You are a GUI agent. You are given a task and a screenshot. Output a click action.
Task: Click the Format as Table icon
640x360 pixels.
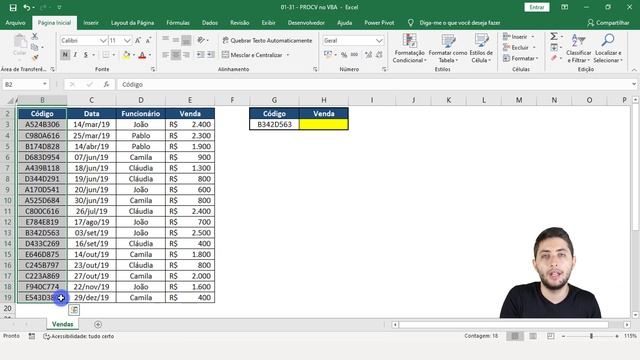tap(448, 40)
